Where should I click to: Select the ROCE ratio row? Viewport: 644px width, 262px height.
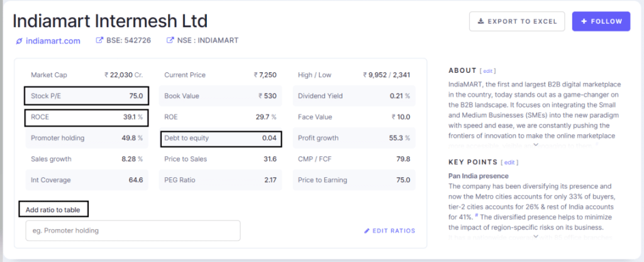coord(87,117)
